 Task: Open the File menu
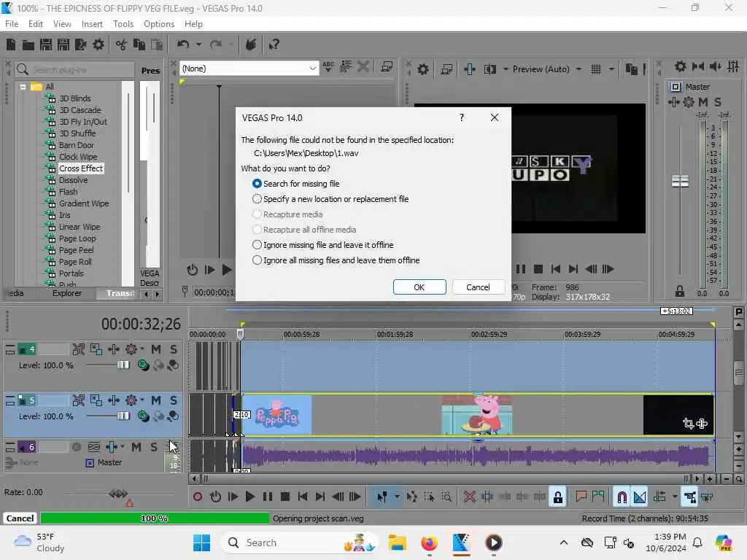[x=12, y=24]
